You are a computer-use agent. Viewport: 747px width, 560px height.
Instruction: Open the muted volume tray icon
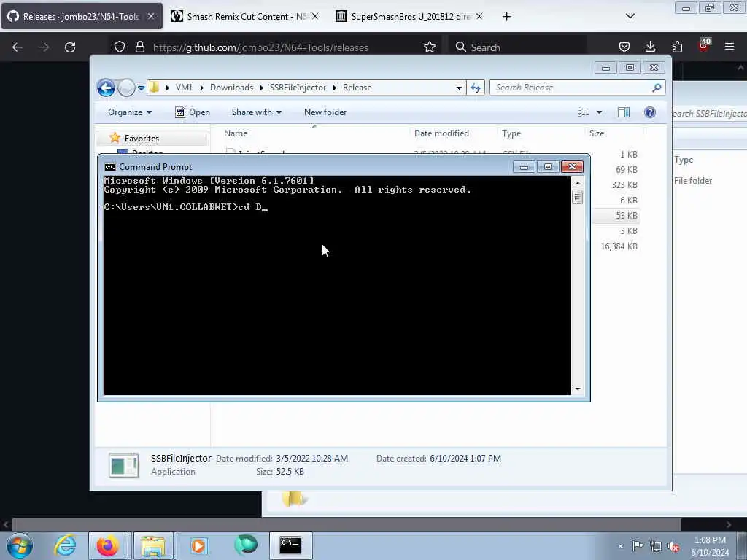(673, 546)
